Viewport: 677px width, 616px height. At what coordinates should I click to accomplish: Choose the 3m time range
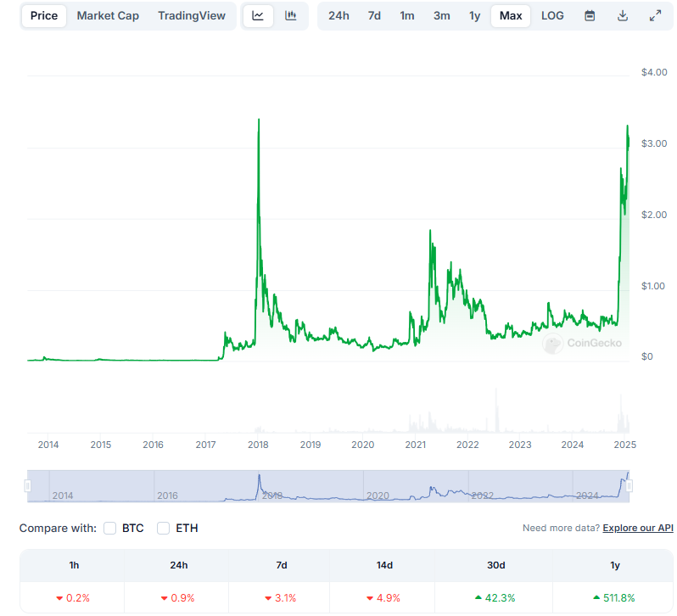[x=441, y=16]
